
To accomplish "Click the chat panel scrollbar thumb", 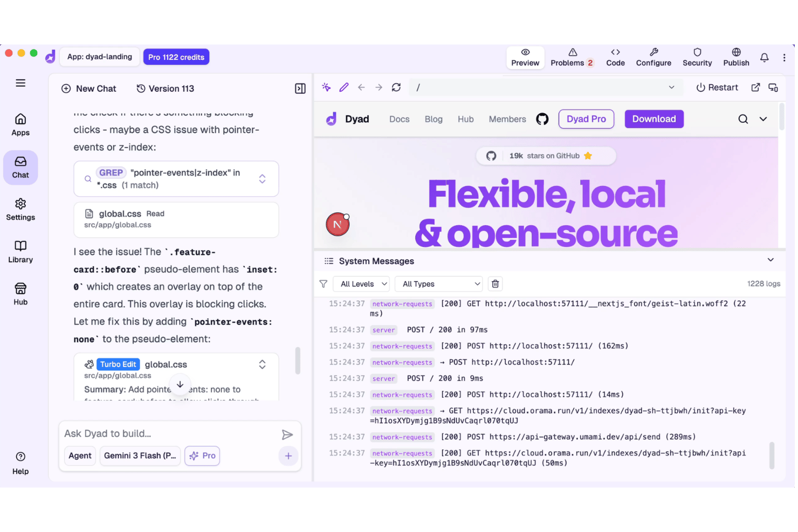I will (x=298, y=361).
